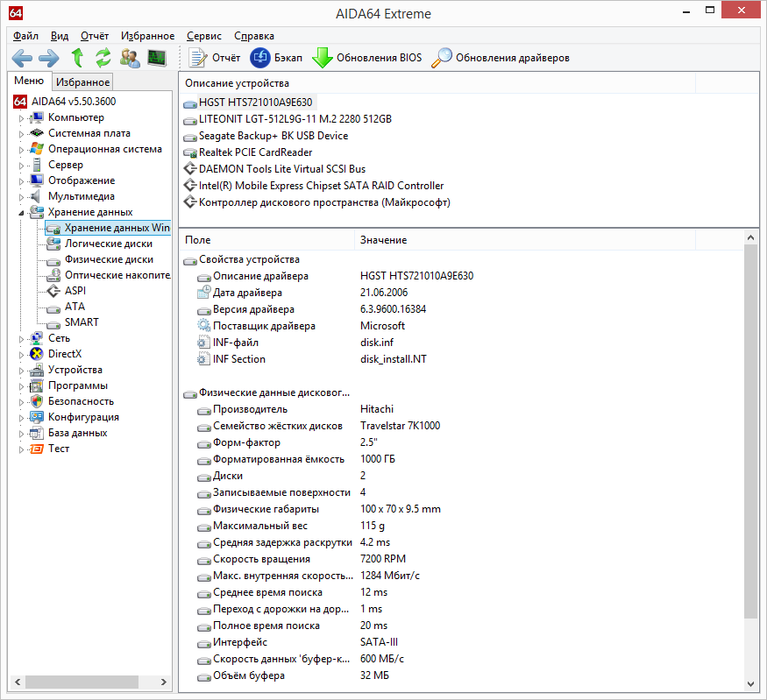Open the Вид menu
This screenshot has width=767, height=700.
60,36
